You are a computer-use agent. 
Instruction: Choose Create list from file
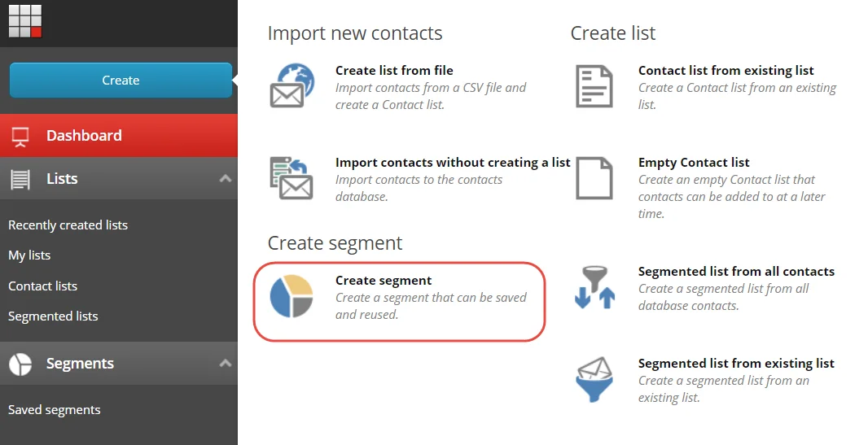pyautogui.click(x=394, y=70)
